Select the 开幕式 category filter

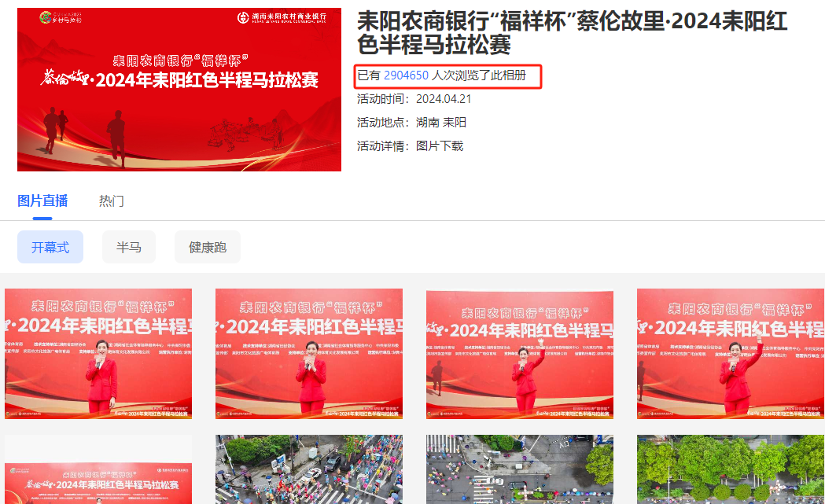click(x=50, y=247)
